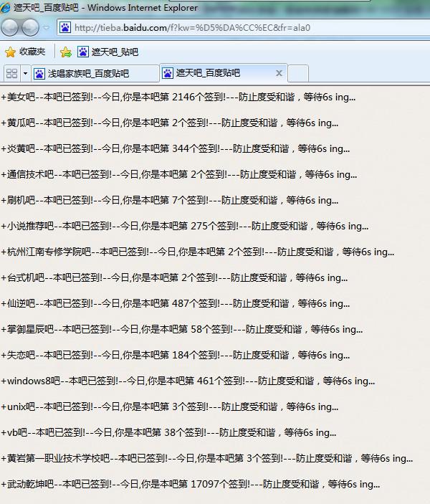Image resolution: width=430 pixels, height=504 pixels.
Task: Click the Quick Tabs grid icon
Action: 12,74
